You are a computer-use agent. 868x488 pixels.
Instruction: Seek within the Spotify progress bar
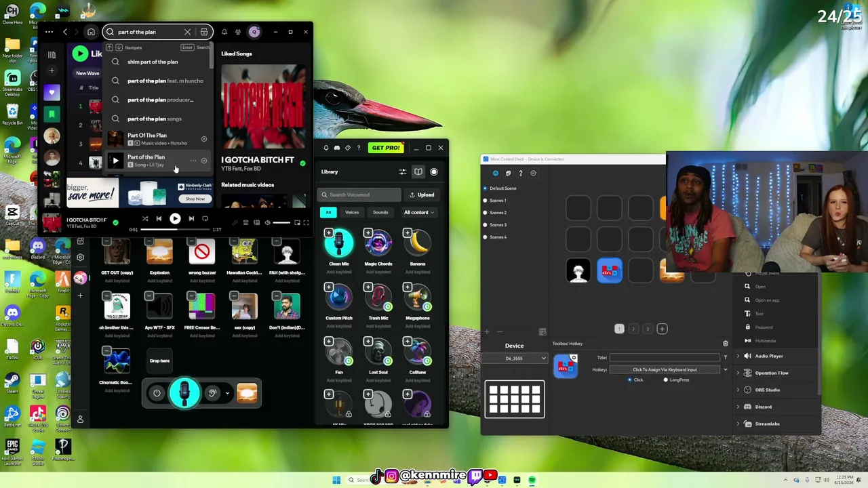click(175, 230)
